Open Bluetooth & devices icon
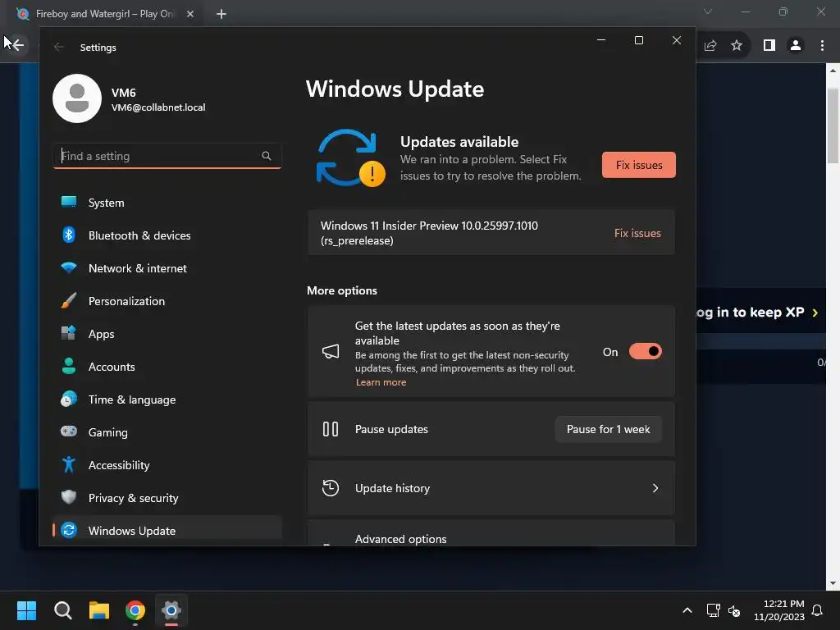Image resolution: width=840 pixels, height=630 pixels. click(x=69, y=235)
